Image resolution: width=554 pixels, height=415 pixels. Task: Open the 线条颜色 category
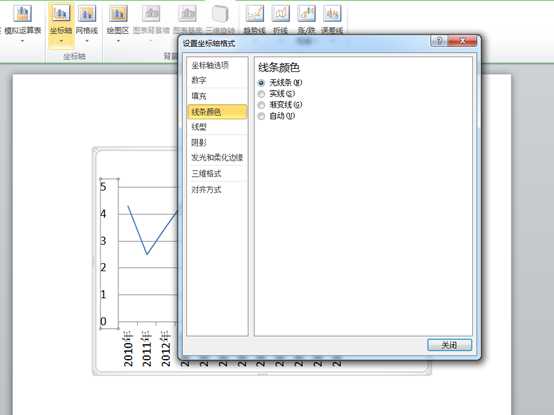pos(217,112)
